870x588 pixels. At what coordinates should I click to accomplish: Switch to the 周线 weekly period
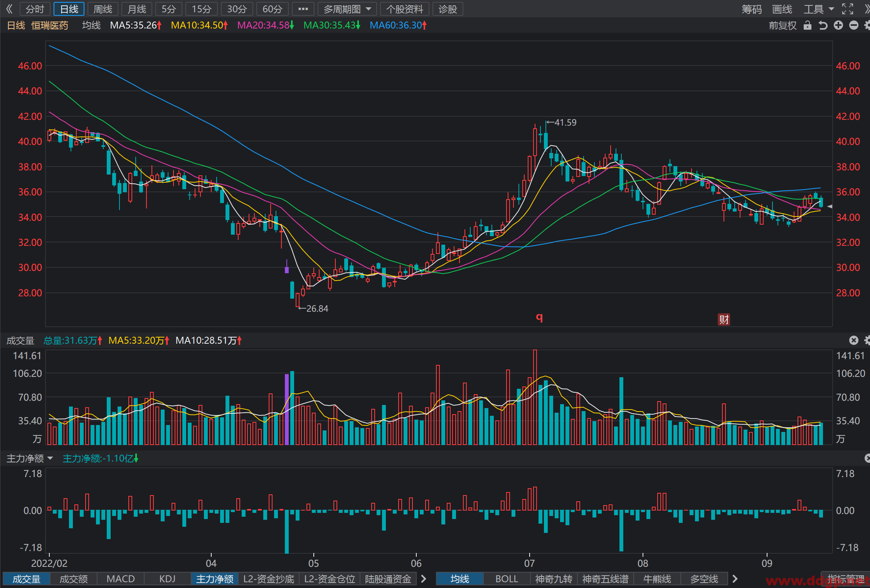coord(103,9)
